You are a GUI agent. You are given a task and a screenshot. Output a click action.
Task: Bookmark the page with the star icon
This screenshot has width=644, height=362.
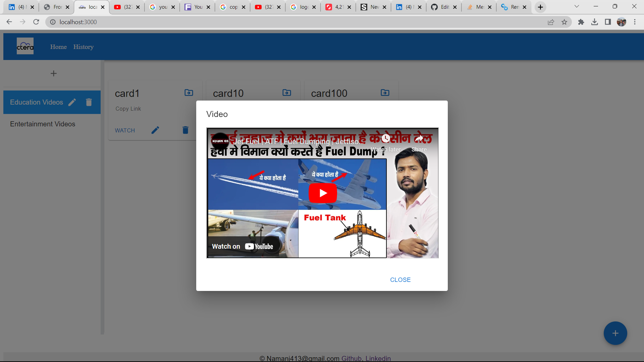click(x=565, y=22)
